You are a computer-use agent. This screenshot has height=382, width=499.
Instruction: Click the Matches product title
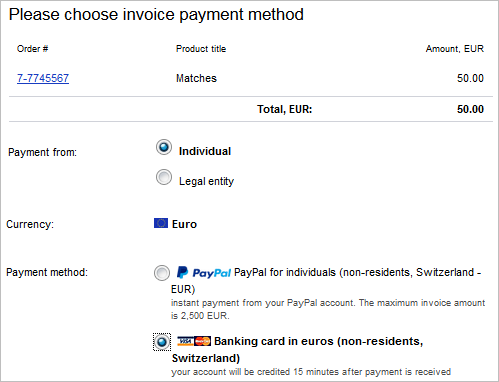(196, 78)
